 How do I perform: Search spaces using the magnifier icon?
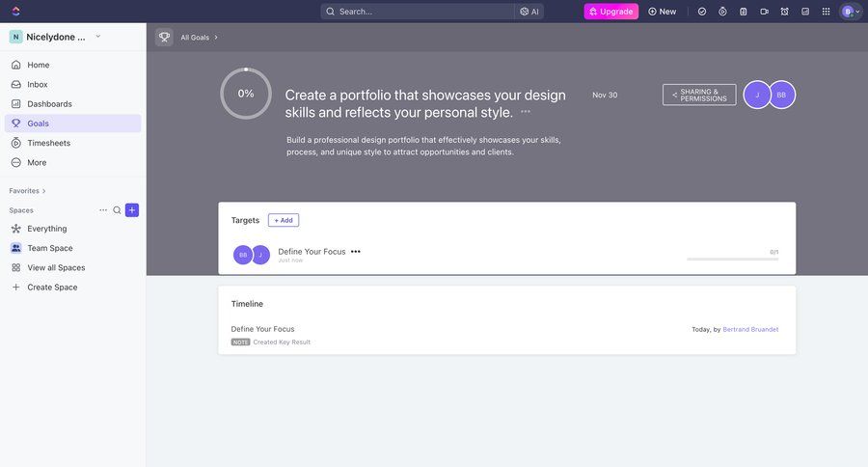click(118, 210)
